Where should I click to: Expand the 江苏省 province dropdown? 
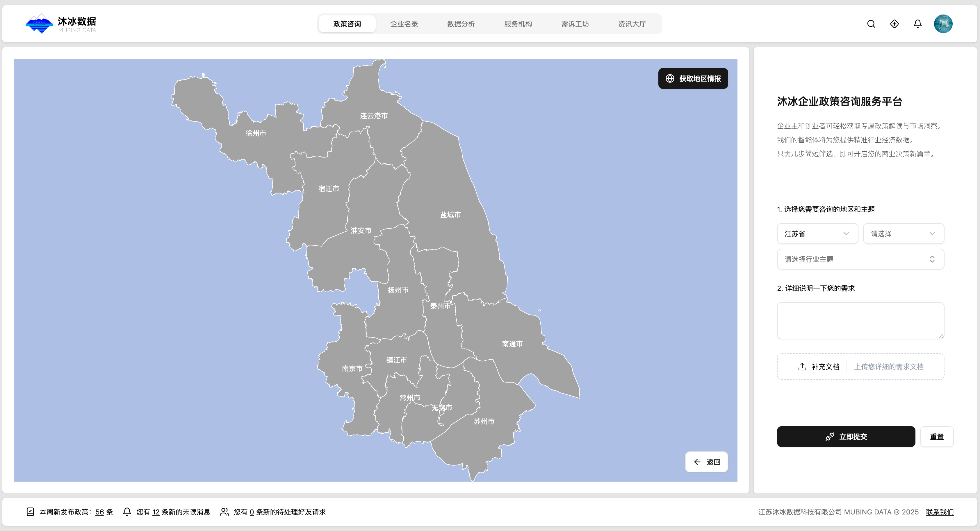click(817, 233)
